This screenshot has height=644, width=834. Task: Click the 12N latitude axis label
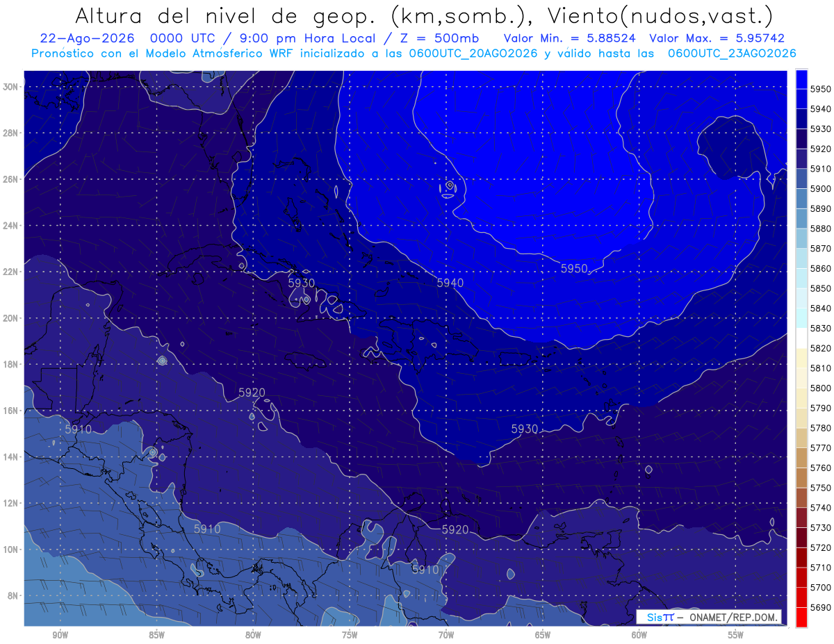11,503
